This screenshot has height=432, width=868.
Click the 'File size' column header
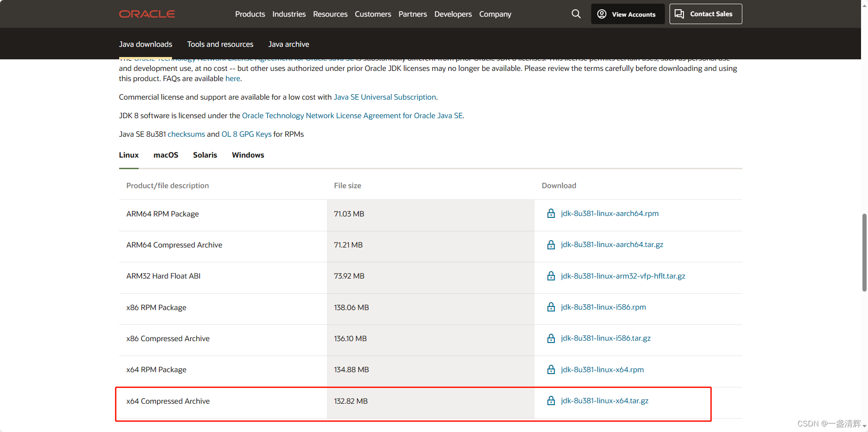pyautogui.click(x=347, y=185)
